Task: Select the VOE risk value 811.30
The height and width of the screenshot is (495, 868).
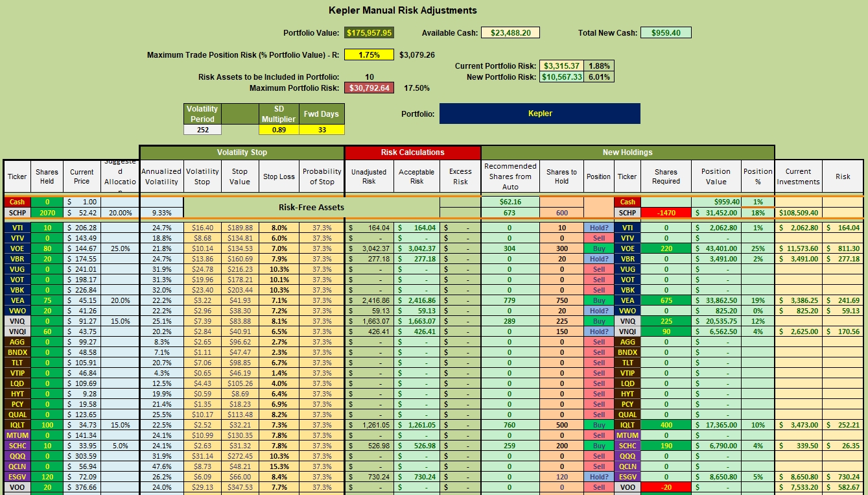Action: (843, 248)
